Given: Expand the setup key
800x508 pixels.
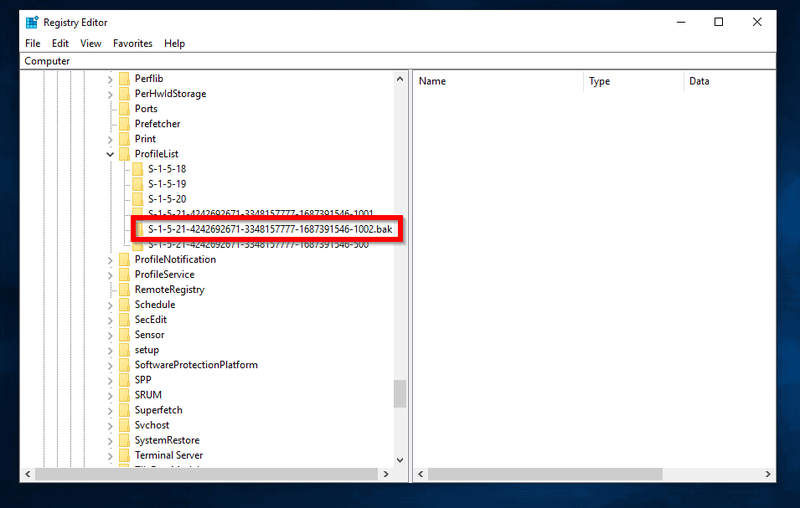Looking at the screenshot, I should click(x=110, y=350).
